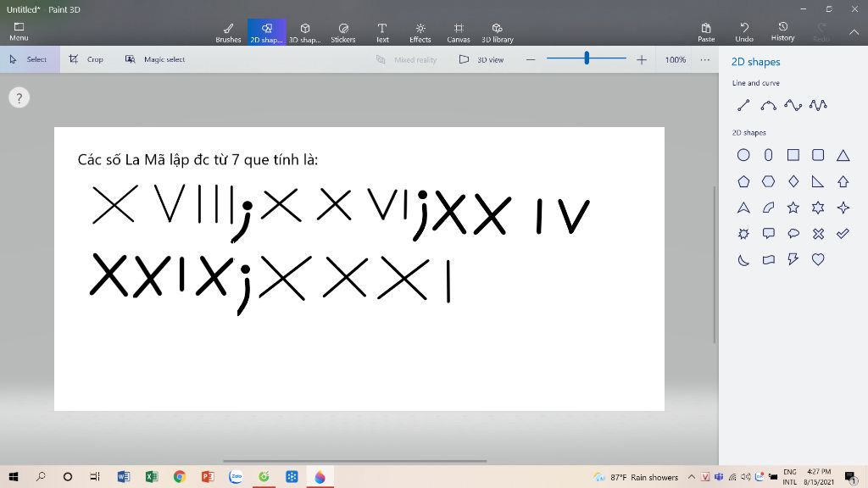The width and height of the screenshot is (868, 488).
Task: Open the History panel
Action: pos(782,31)
